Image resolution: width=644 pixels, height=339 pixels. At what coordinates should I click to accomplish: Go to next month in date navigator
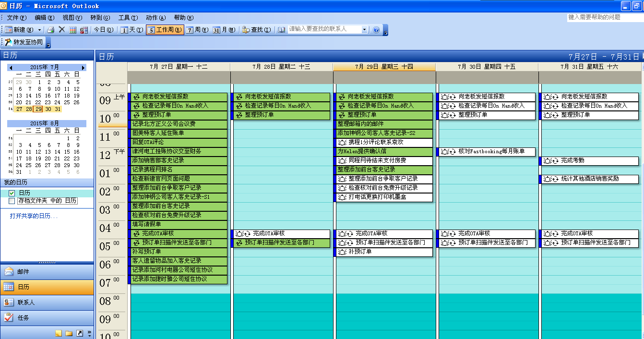pyautogui.click(x=83, y=68)
